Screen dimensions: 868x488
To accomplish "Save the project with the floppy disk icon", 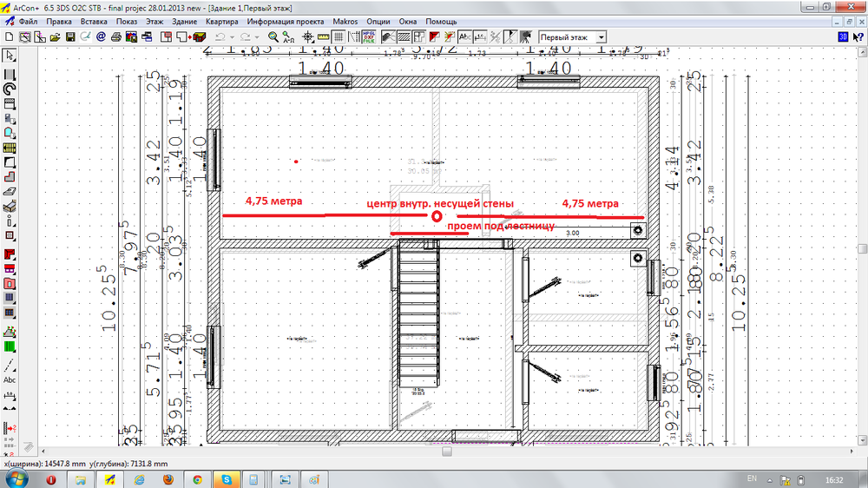I will point(69,37).
